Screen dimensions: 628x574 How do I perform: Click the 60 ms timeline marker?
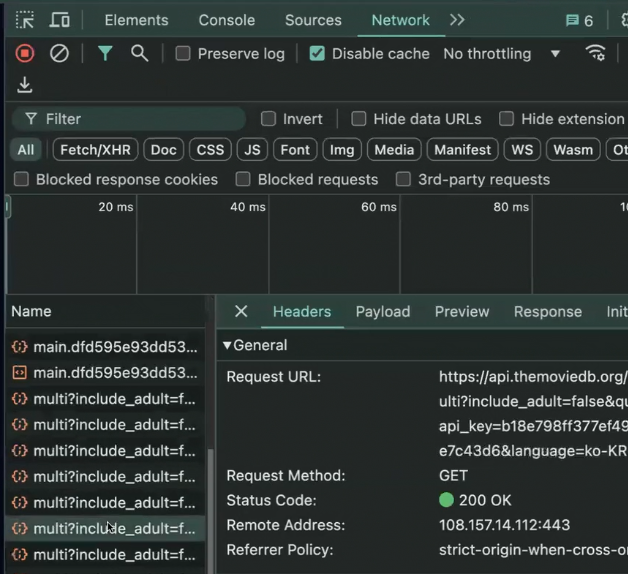[x=378, y=207]
